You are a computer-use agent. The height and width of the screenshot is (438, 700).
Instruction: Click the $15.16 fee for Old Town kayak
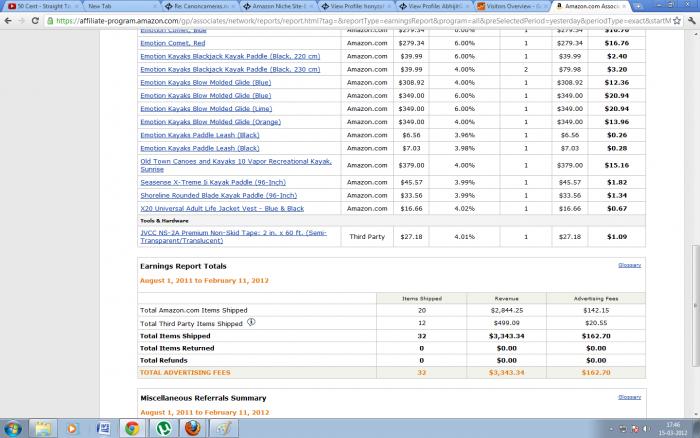click(x=617, y=165)
